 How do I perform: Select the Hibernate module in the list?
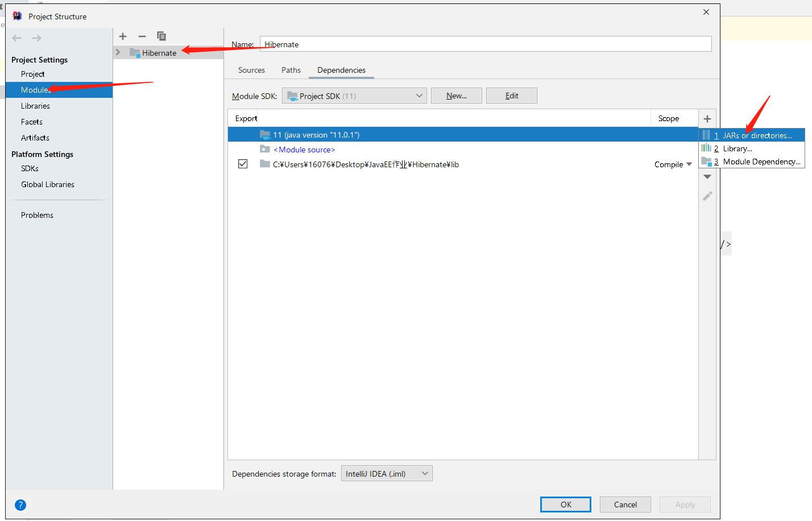(x=168, y=53)
